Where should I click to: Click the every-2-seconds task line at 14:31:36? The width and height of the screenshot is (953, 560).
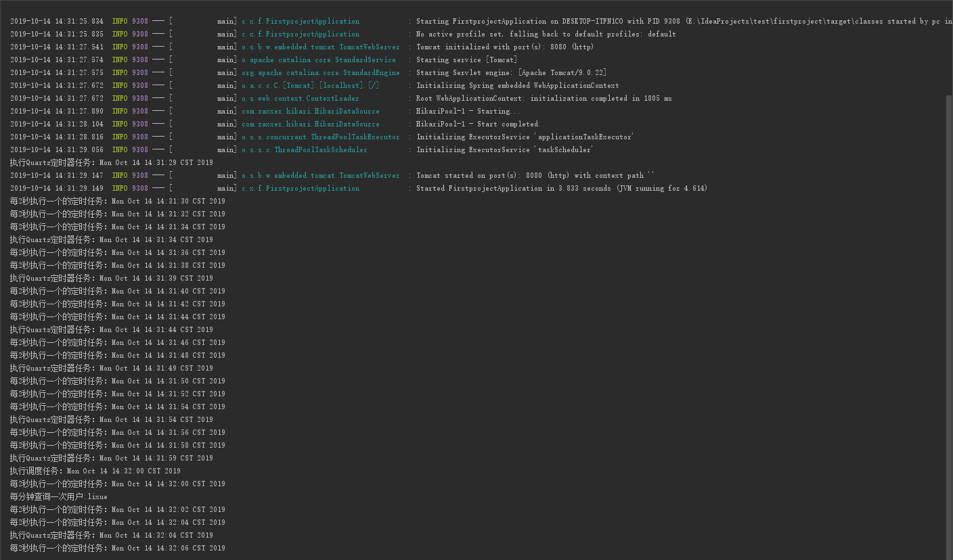(x=118, y=253)
